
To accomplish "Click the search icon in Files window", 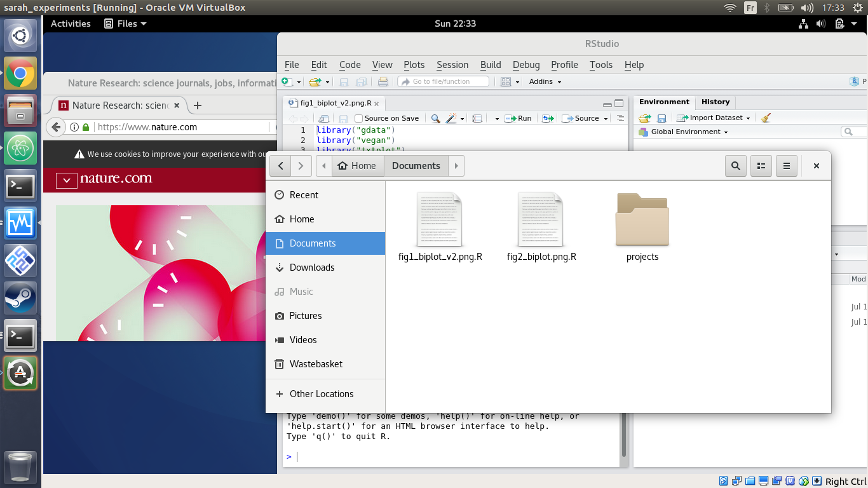I will (x=735, y=166).
